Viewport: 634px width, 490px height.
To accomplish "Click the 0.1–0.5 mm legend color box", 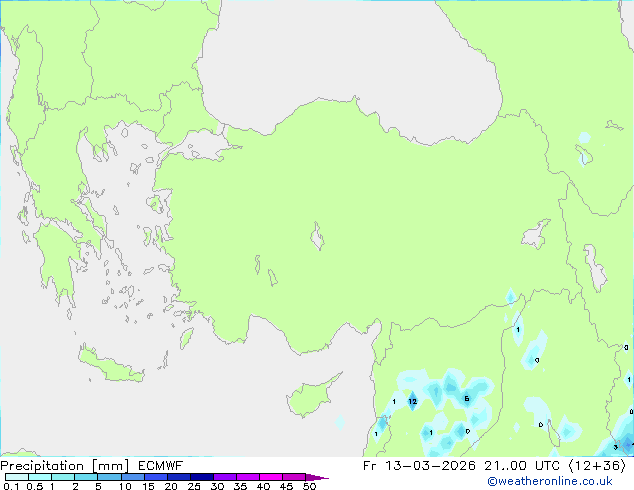I will click(17, 477).
